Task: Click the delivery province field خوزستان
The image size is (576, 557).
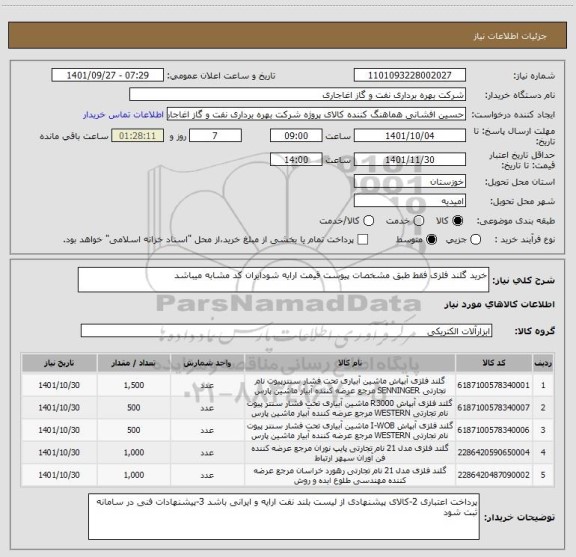Action: pyautogui.click(x=410, y=182)
